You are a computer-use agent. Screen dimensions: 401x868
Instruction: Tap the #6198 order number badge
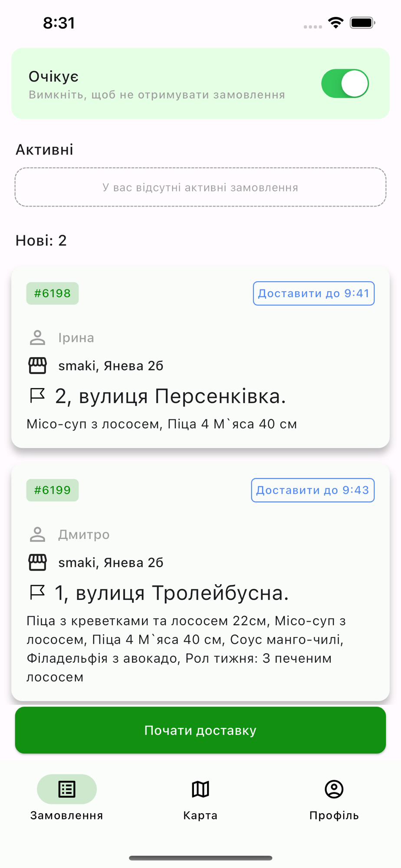[53, 293]
